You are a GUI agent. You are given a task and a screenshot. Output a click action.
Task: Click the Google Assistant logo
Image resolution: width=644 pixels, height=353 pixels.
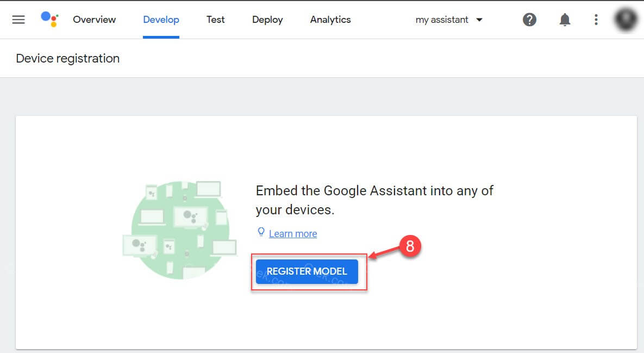point(49,20)
